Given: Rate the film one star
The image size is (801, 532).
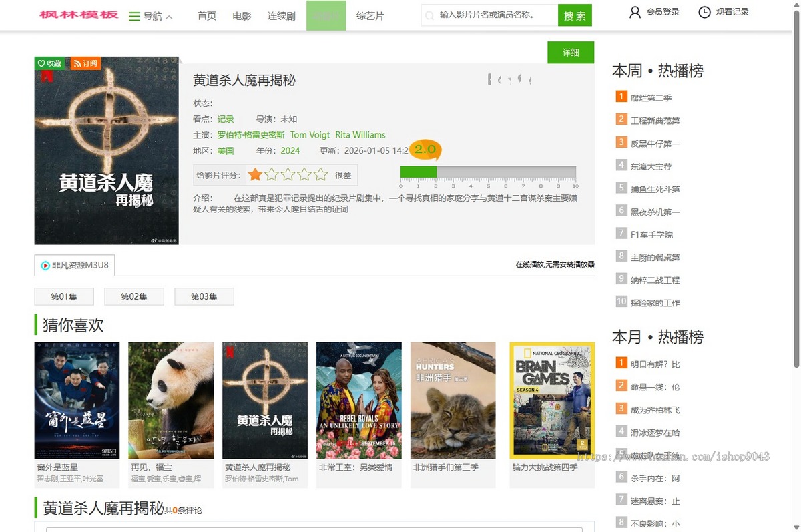Looking at the screenshot, I should click(255, 175).
